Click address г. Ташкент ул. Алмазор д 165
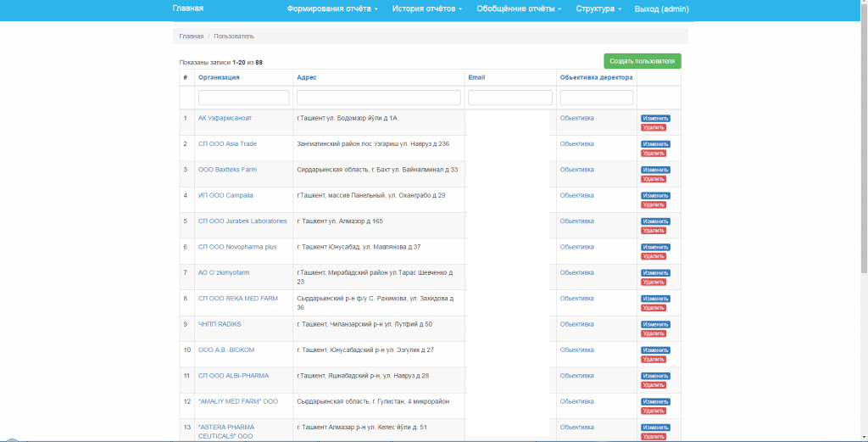Image resolution: width=868 pixels, height=442 pixels. (x=340, y=221)
